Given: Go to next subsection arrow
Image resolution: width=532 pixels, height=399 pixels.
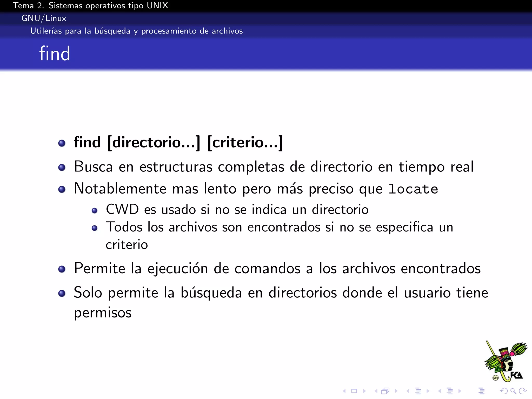Looking at the screenshot, I should coord(428,391).
